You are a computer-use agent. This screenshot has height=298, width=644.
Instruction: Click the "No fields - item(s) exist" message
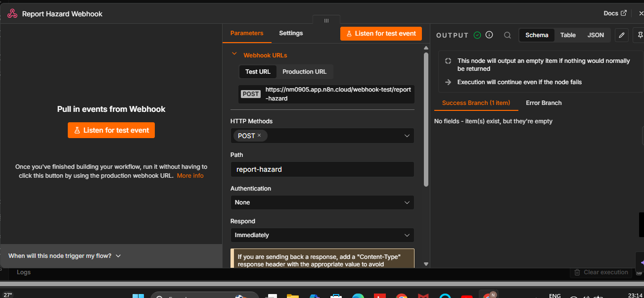click(x=493, y=121)
